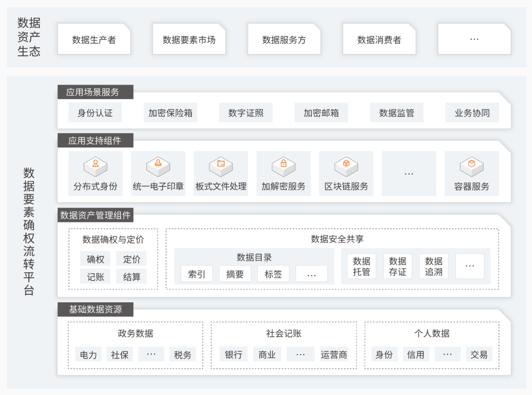532x395 pixels.
Task: Select the 数据托管 box
Action: 362,266
